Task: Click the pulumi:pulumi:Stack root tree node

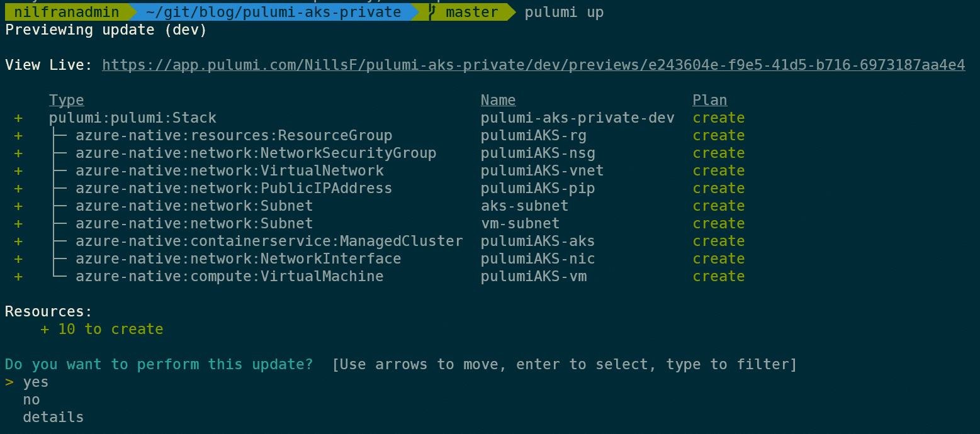Action: click(x=133, y=118)
